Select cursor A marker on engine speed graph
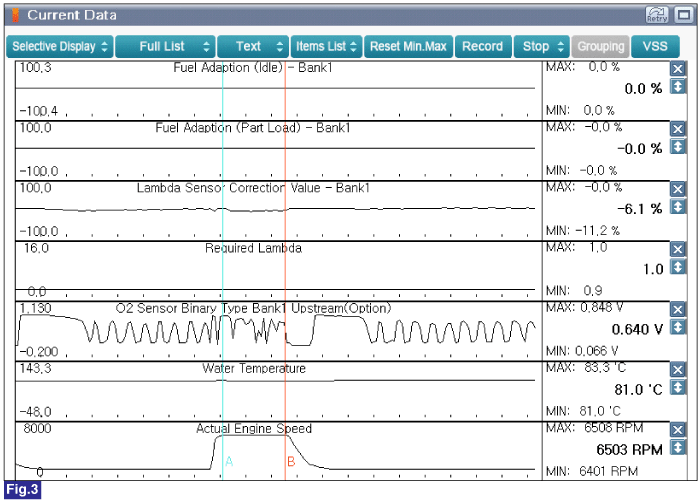Image resolution: width=700 pixels, height=502 pixels. pyautogui.click(x=229, y=461)
